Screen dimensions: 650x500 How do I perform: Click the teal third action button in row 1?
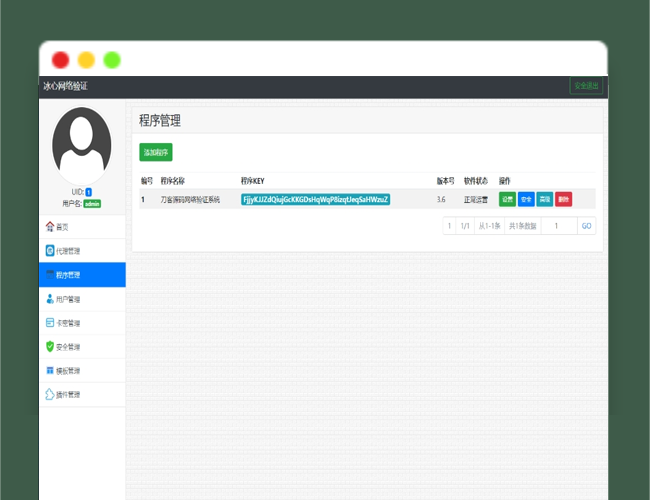coord(545,199)
